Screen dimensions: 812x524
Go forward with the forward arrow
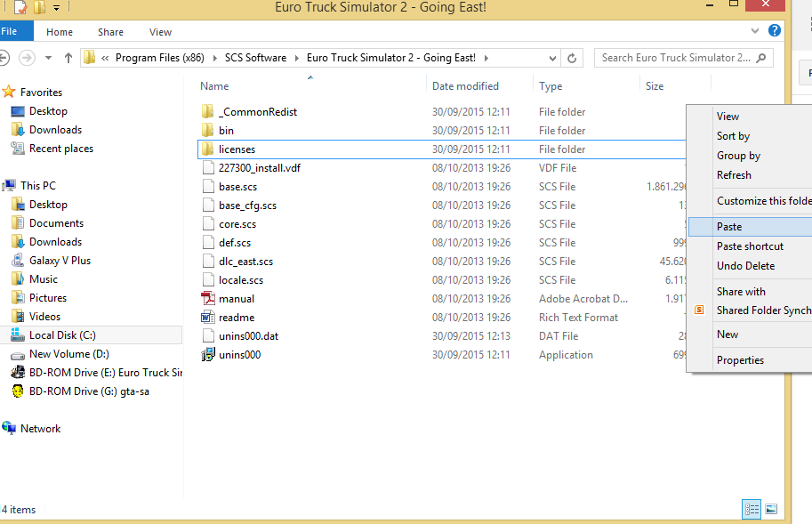27,58
